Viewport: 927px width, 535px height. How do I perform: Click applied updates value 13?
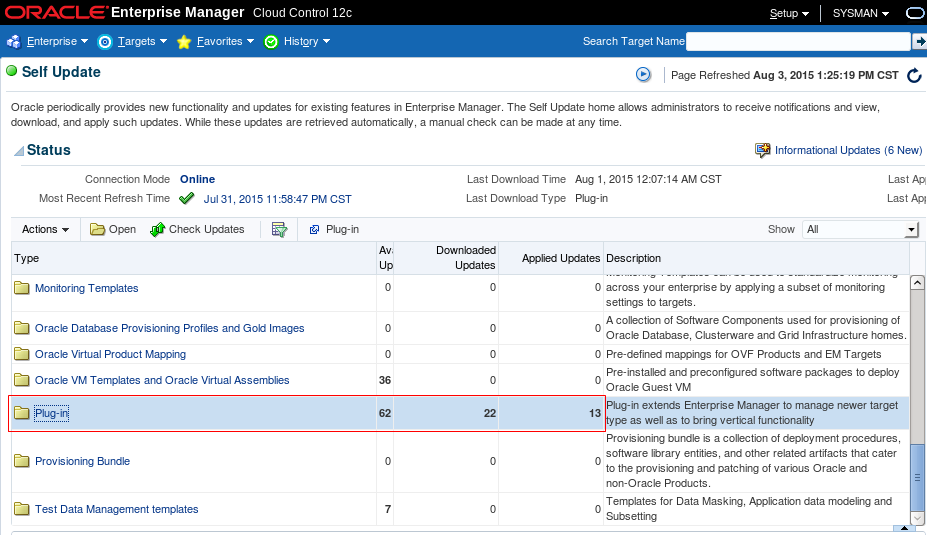coord(595,413)
